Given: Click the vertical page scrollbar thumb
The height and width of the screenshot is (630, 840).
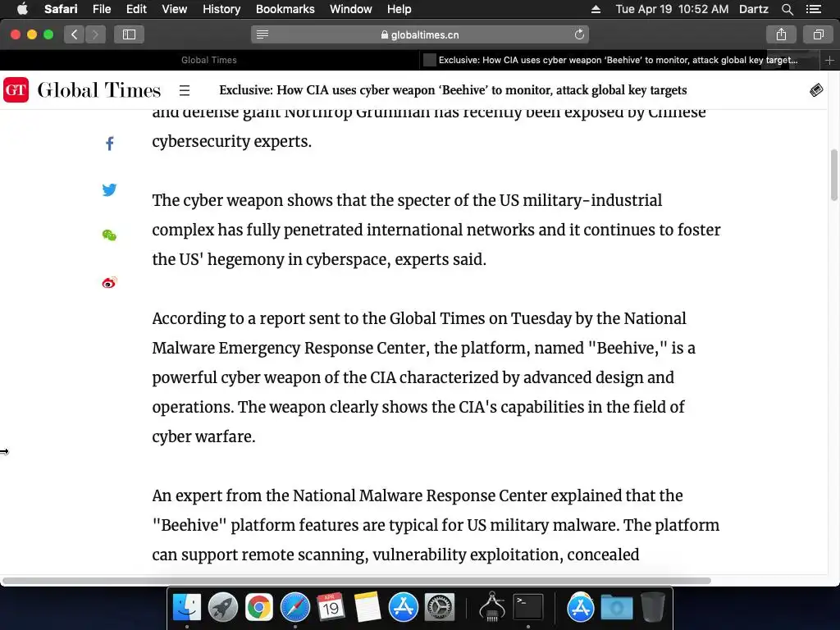Looking at the screenshot, I should point(833,175).
